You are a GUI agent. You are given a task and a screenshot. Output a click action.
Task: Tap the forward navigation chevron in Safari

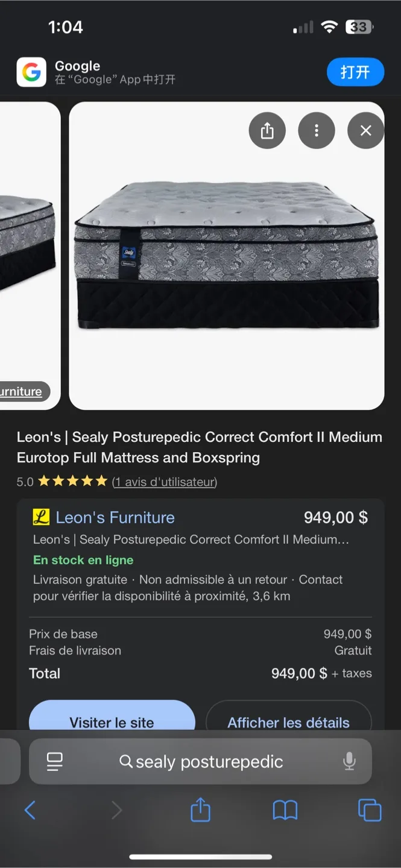[116, 811]
